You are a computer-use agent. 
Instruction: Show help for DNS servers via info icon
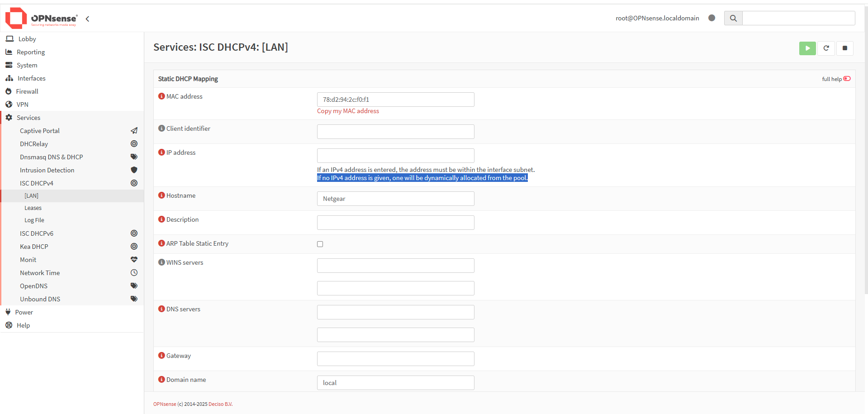161,309
